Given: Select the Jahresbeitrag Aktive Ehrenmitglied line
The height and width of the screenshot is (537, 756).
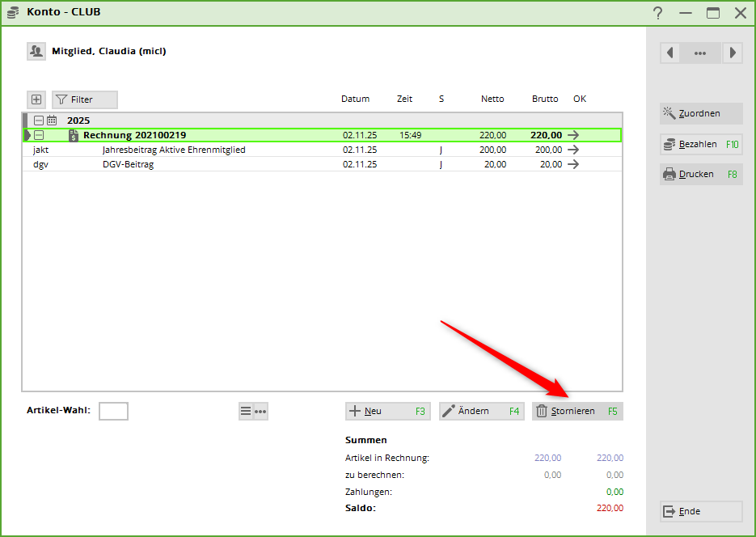Looking at the screenshot, I should 174,150.
